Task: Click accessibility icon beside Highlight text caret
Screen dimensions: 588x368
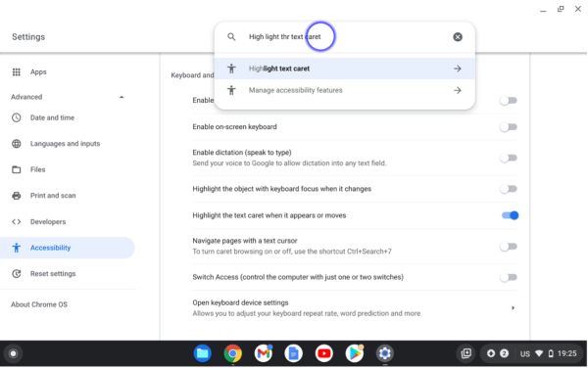Action: [x=231, y=69]
